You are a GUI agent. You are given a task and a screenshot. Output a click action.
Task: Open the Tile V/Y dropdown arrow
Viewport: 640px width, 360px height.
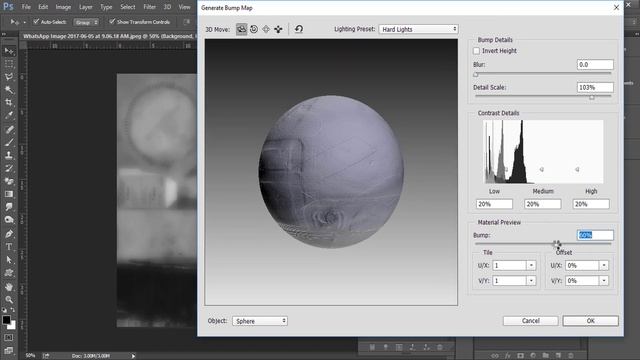coord(531,280)
